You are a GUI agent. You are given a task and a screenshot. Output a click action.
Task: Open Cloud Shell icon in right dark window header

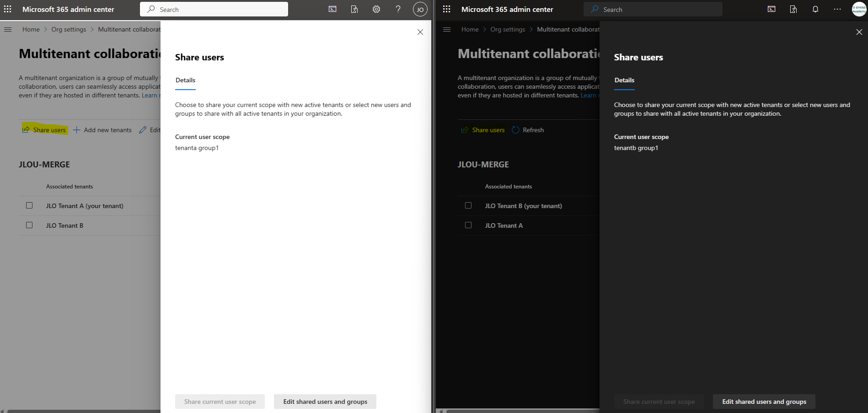[x=772, y=9]
